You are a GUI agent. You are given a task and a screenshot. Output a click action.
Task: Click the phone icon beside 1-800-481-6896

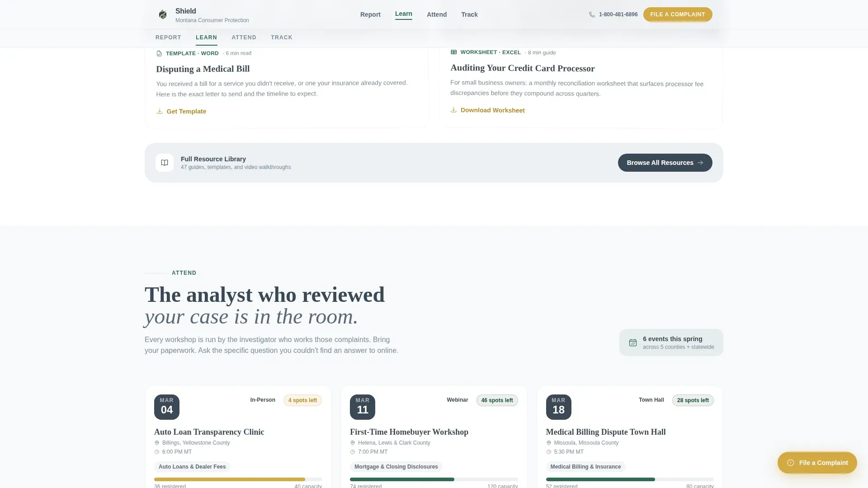click(592, 14)
